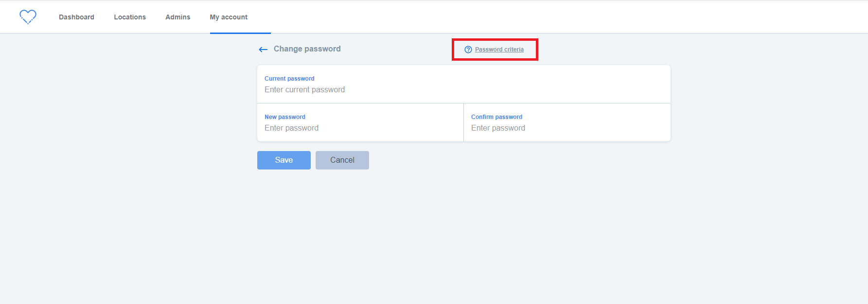
Task: Click the Password criteria highlighted box
Action: (495, 49)
